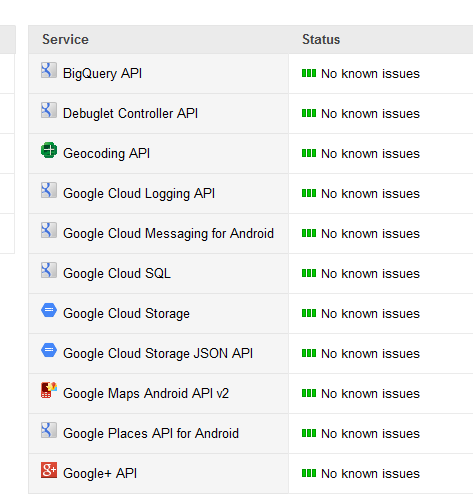The image size is (473, 501).
Task: Click the blue Google Cloud Storage icon
Action: tap(49, 310)
